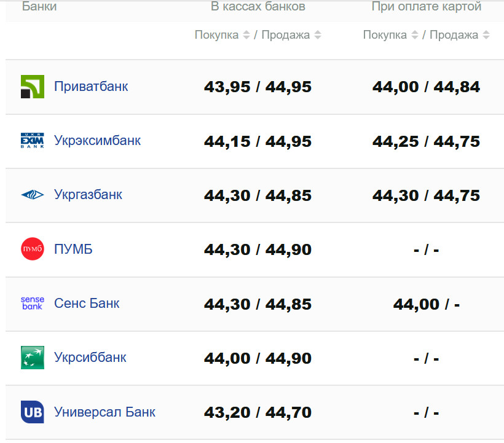Click the Банки column header
The height and width of the screenshot is (443, 504).
click(39, 7)
